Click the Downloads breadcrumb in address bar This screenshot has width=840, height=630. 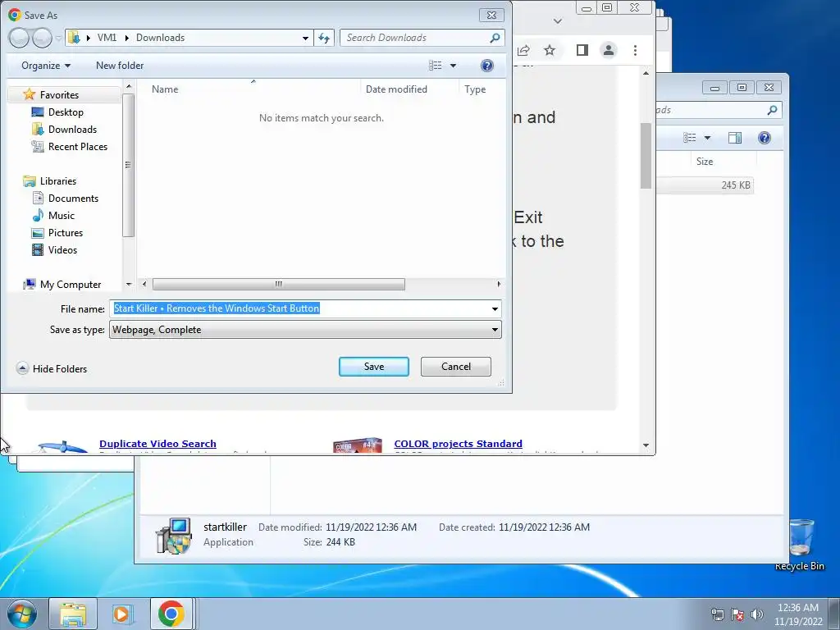click(160, 38)
